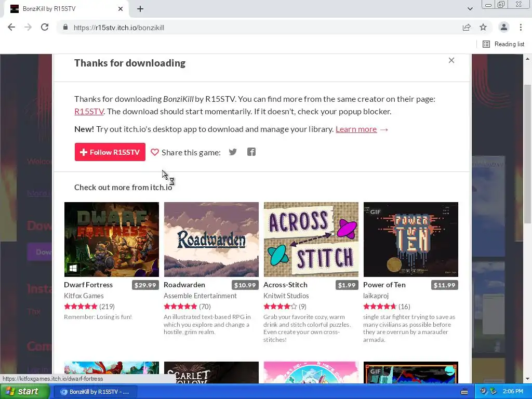Image resolution: width=532 pixels, height=399 pixels.
Task: Click the Roadwarden title link
Action: [x=184, y=285]
